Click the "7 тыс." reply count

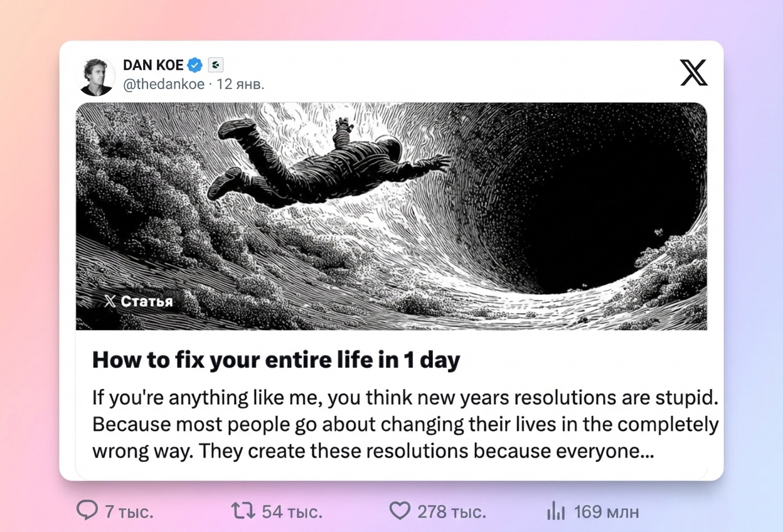point(129,512)
